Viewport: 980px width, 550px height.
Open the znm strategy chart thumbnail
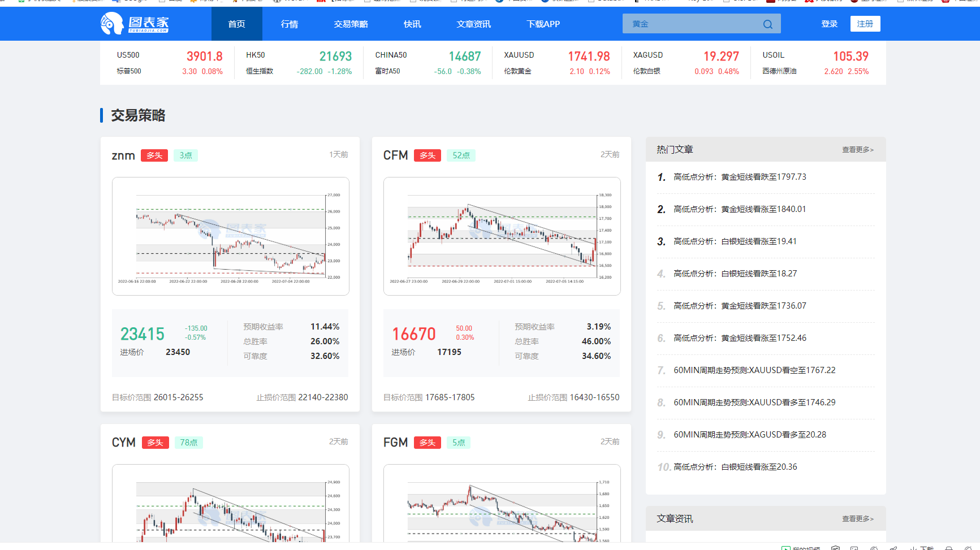pyautogui.click(x=230, y=236)
